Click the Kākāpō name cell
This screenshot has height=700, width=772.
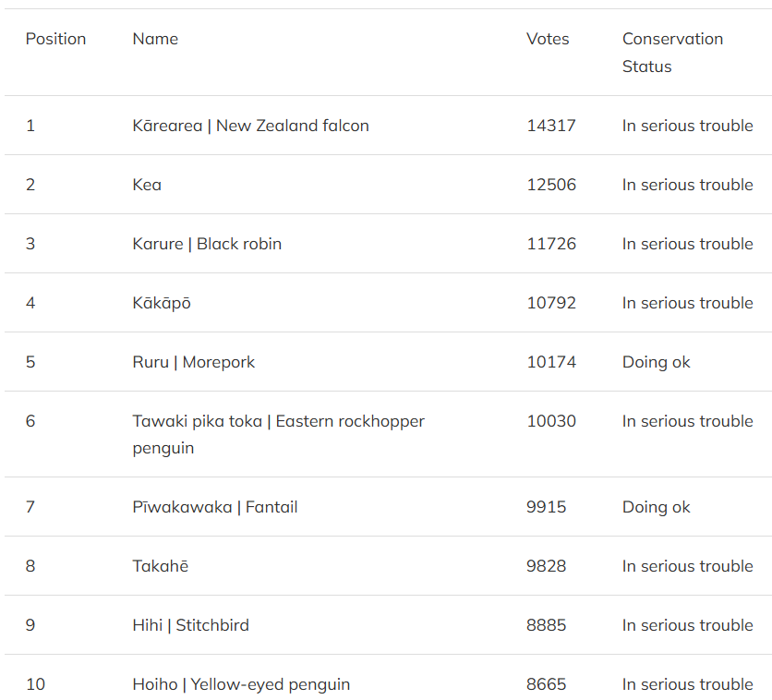[x=162, y=303]
